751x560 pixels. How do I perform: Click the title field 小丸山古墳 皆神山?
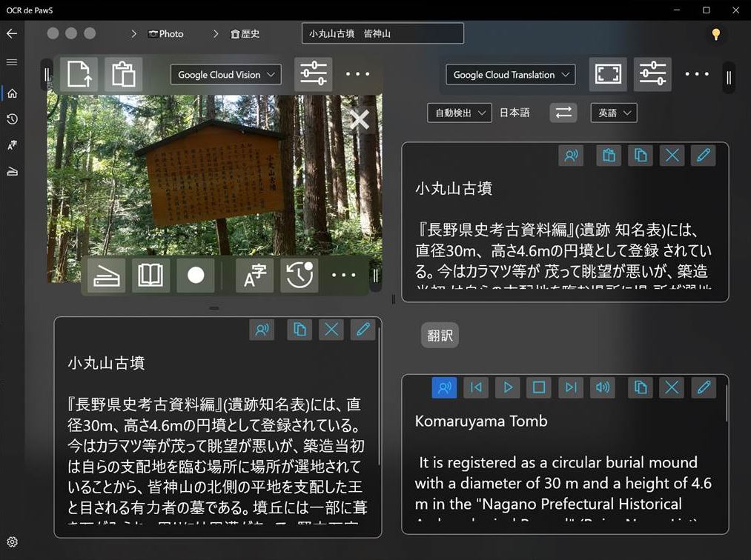383,34
